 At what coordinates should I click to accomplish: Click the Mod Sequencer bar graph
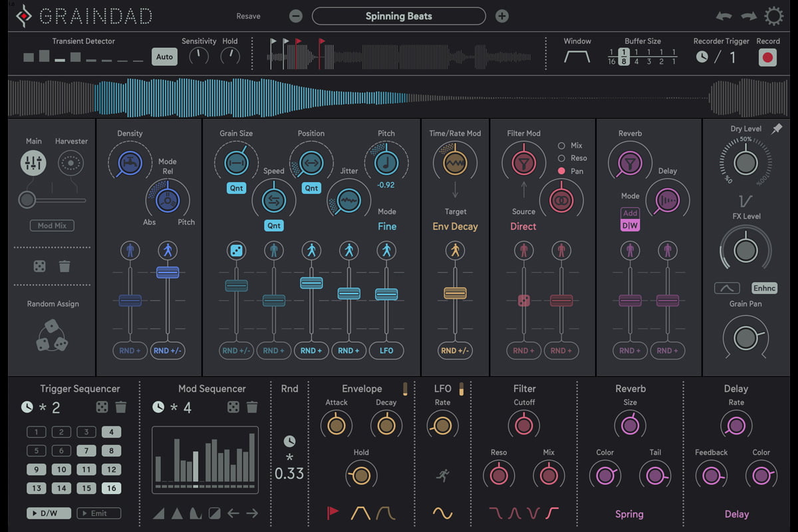pos(205,460)
